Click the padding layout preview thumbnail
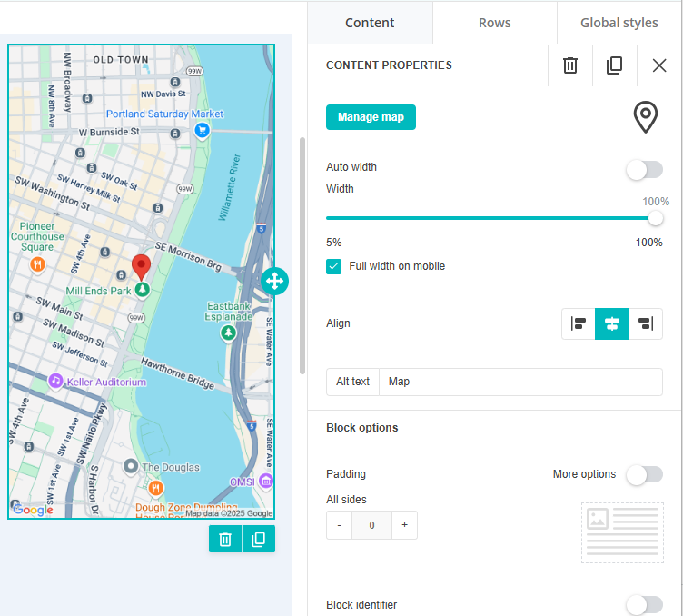This screenshot has height=616, width=683. pyautogui.click(x=622, y=532)
